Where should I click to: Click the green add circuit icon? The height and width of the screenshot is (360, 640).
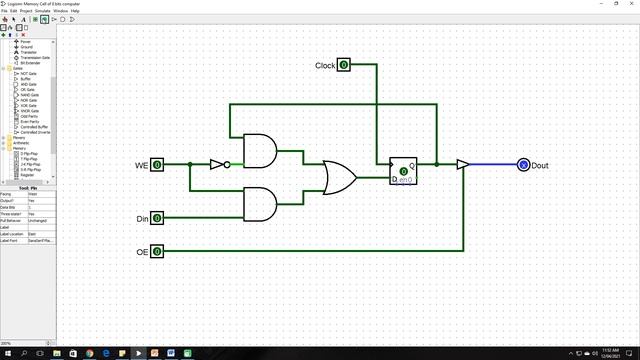(x=3, y=35)
